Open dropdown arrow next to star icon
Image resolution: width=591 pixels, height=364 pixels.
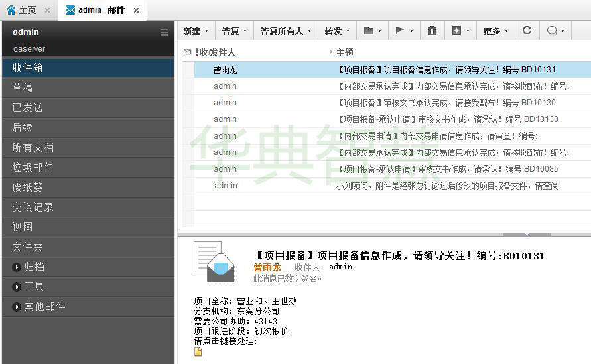tap(468, 31)
